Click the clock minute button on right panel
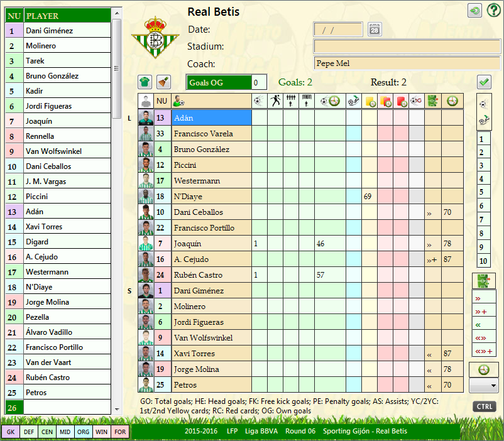This screenshot has height=441, width=504. click(483, 369)
